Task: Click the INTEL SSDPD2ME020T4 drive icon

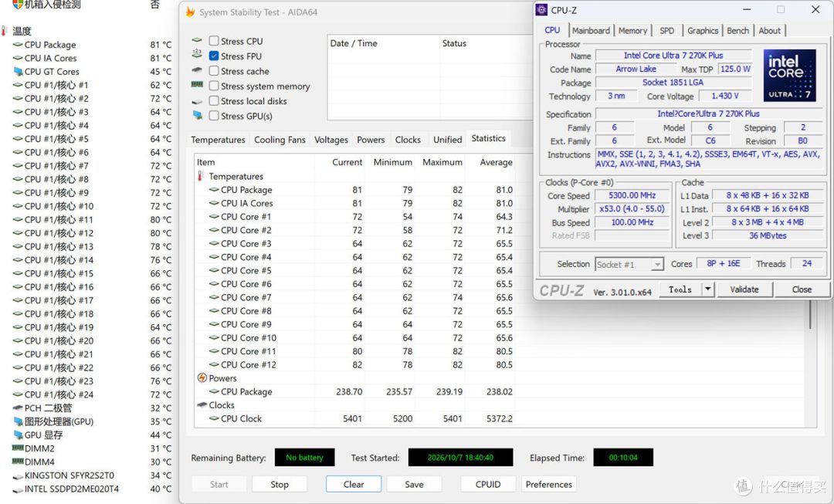Action: (x=18, y=489)
